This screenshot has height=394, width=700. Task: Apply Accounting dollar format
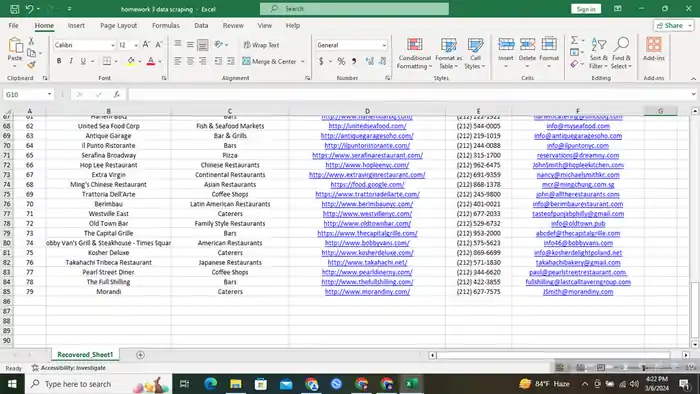pos(321,61)
